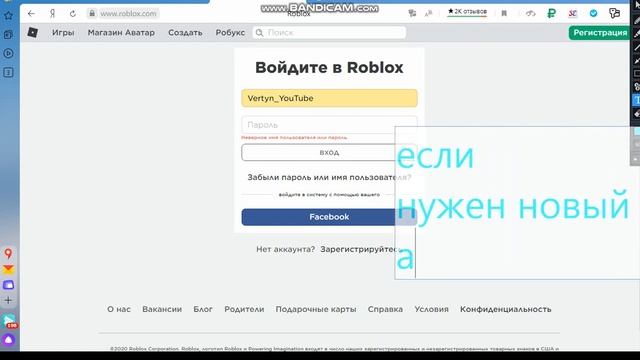Open the video play sidebar icon
This screenshot has width=640, height=360.
point(8,53)
